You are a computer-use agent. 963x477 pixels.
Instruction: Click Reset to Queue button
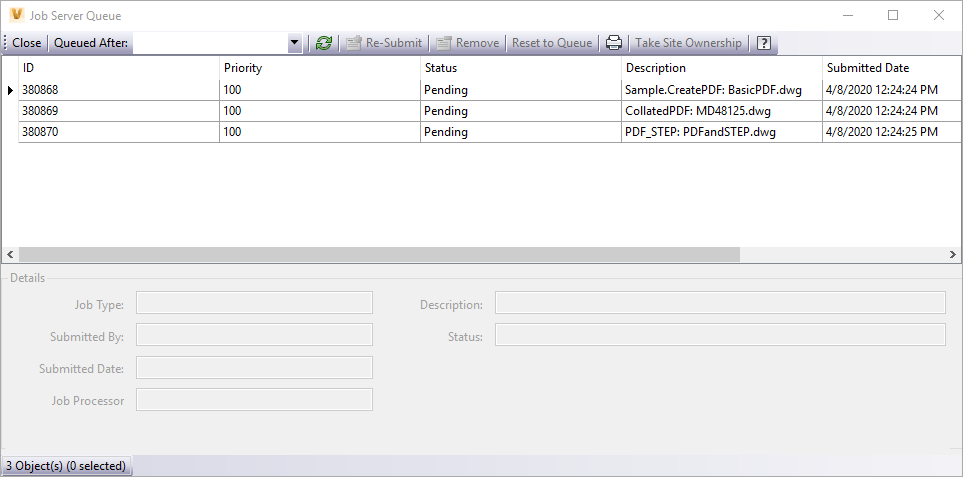pos(552,43)
